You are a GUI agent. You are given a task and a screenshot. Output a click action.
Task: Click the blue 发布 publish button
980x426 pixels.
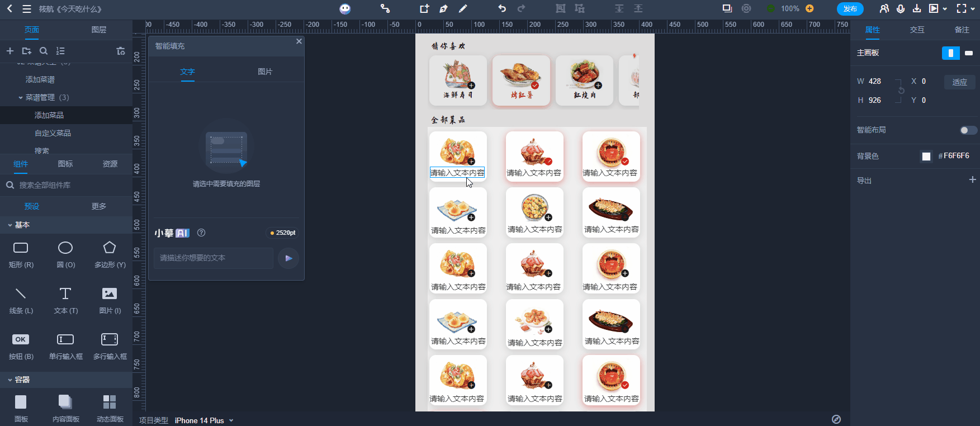coord(850,8)
